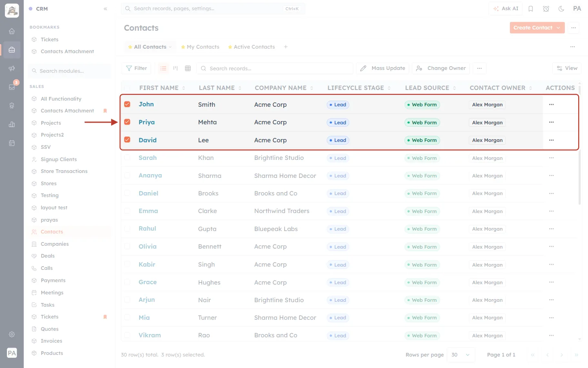Open the settings gear in left rail

pos(12,334)
